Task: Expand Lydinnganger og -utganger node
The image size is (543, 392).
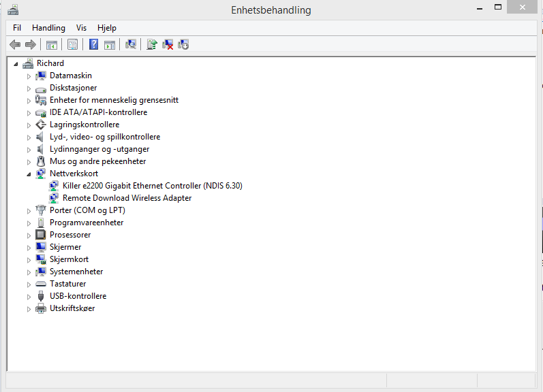Action: [x=29, y=150]
